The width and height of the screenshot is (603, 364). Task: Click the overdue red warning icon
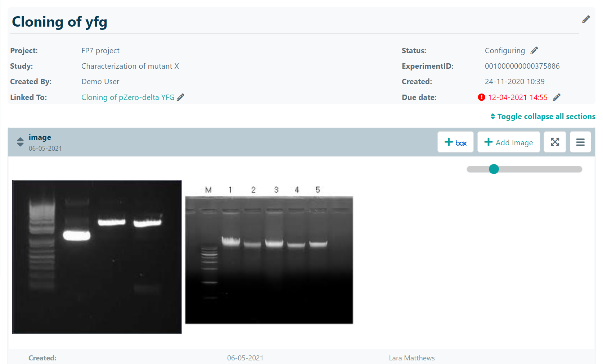tap(481, 97)
